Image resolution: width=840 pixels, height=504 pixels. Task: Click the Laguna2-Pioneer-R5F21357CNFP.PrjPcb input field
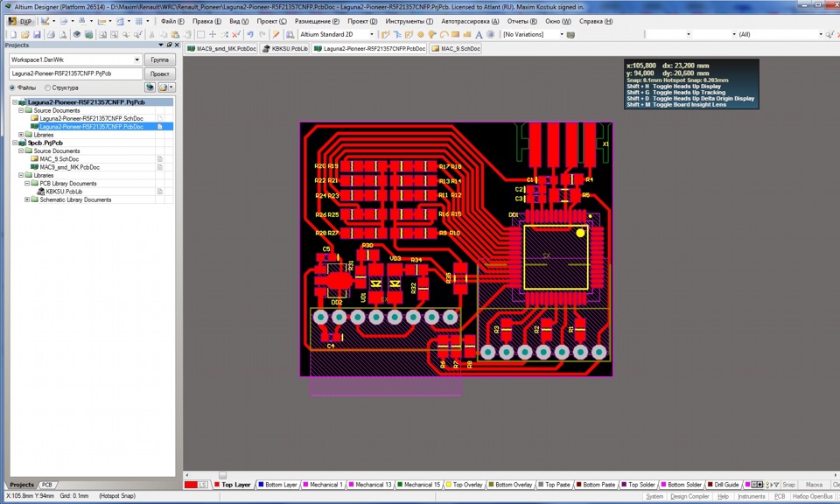75,73
